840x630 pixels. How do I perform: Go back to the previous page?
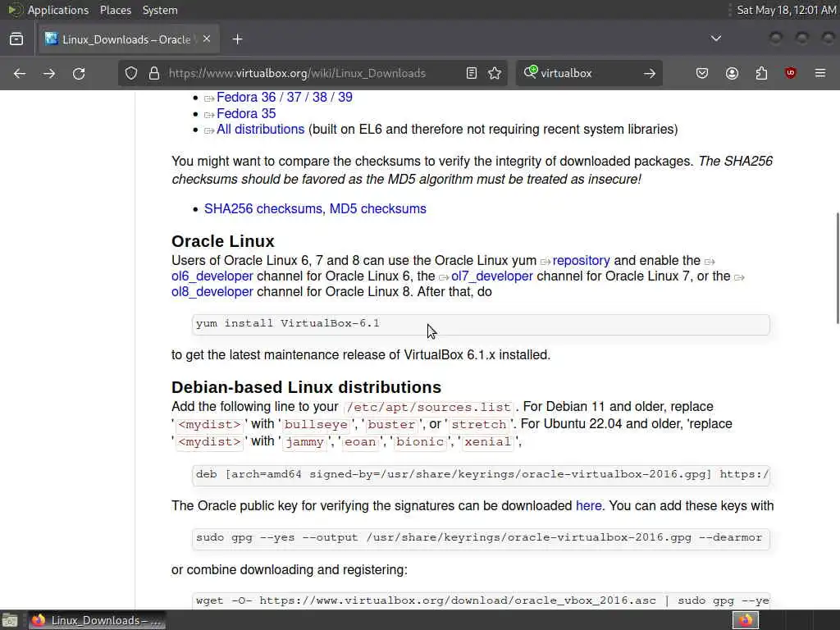20,73
